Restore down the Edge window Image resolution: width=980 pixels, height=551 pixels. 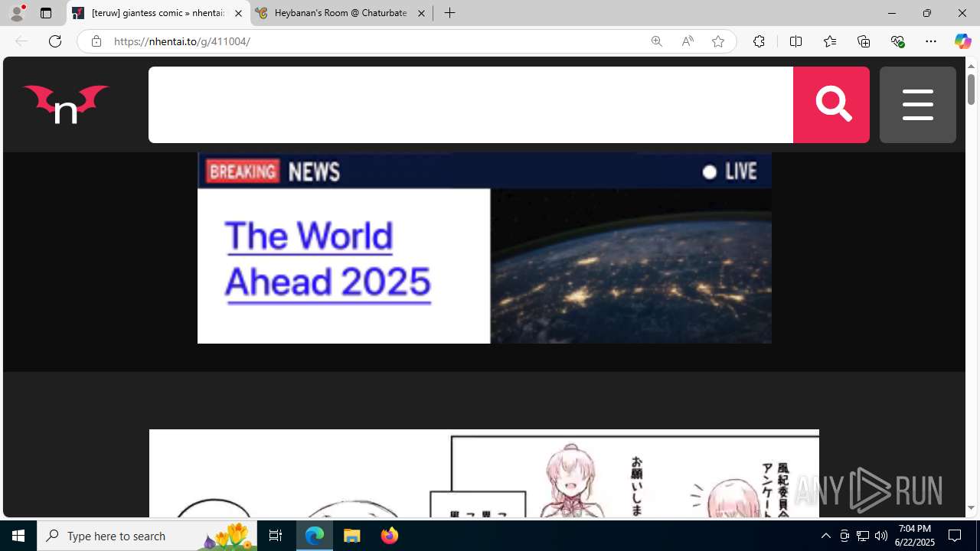click(x=926, y=13)
